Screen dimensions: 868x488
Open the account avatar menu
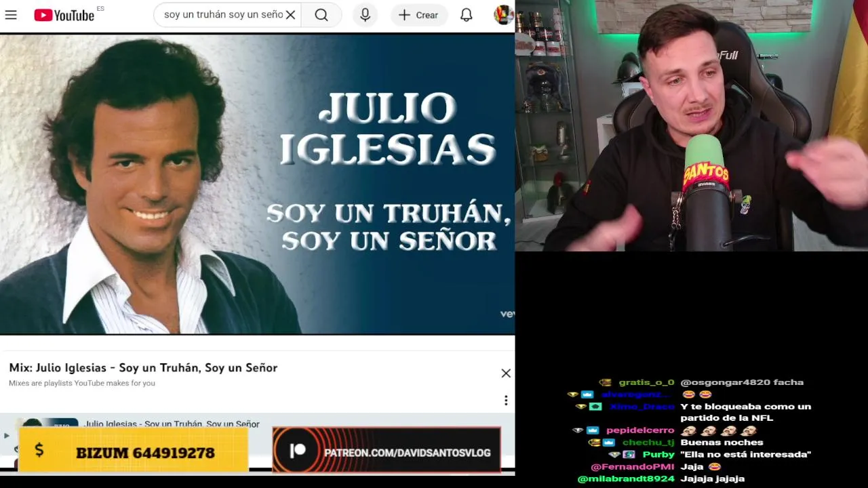[503, 15]
